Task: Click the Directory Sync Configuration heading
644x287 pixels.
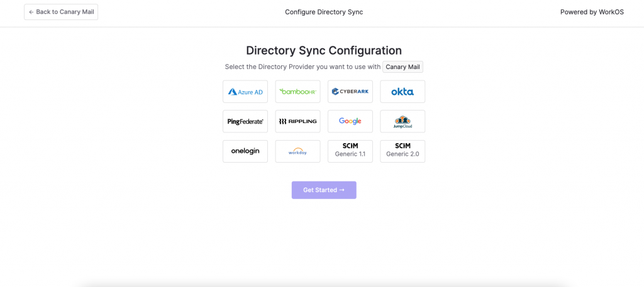Action: [x=324, y=50]
